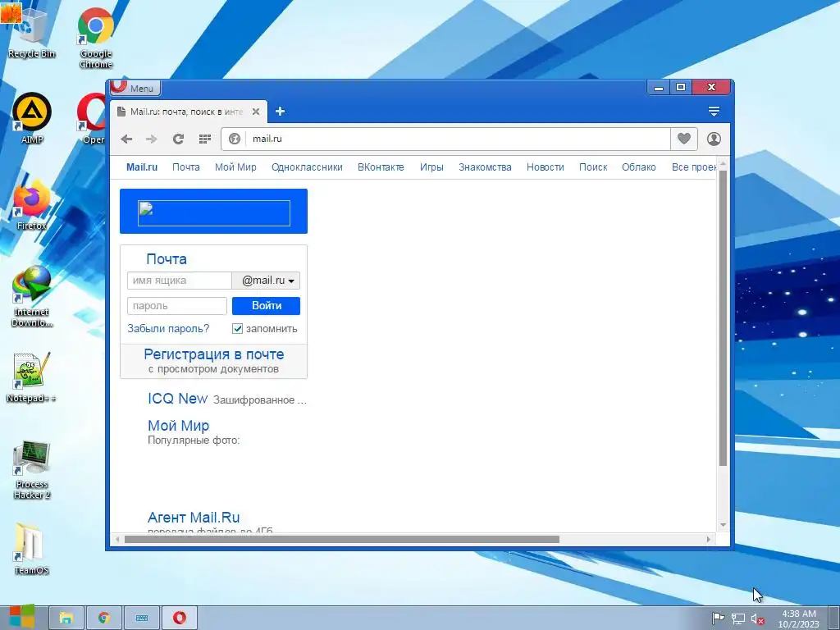Viewport: 840px width, 630px height.
Task: Minimize the Opera window
Action: pyautogui.click(x=659, y=87)
